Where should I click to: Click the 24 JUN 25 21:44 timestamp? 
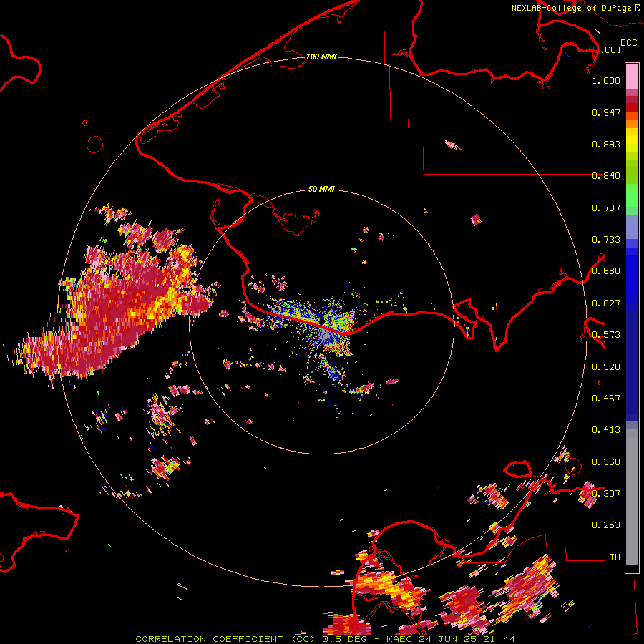pyautogui.click(x=467, y=639)
